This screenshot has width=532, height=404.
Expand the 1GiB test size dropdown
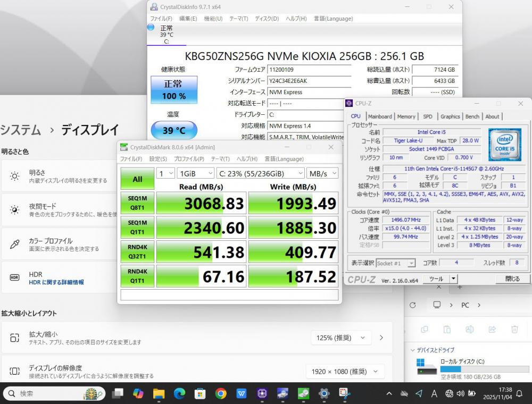[x=195, y=173]
